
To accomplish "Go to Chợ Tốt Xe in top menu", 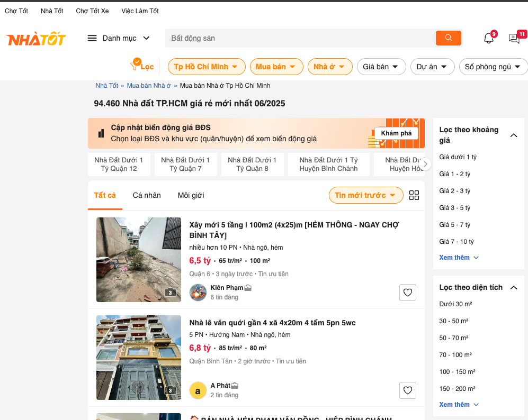I will (x=92, y=11).
